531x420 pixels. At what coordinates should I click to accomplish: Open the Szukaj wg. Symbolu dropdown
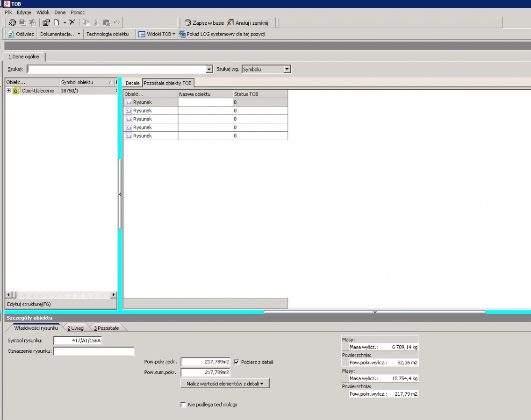point(287,70)
